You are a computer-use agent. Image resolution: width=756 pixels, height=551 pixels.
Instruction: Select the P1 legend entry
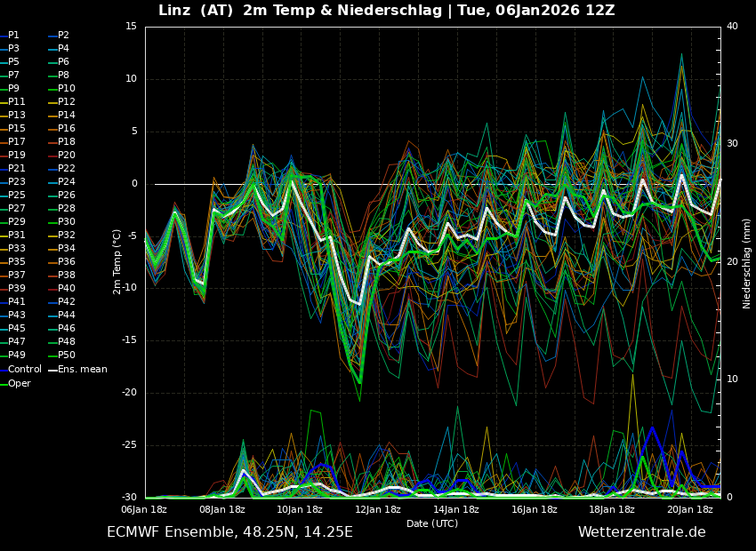click(x=13, y=36)
